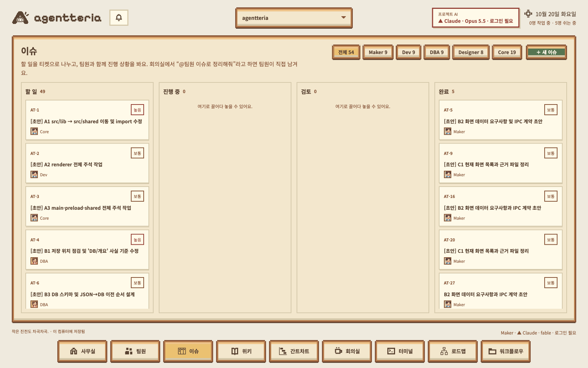Open completed issue AT-5 card
This screenshot has width=588, height=368.
501,120
